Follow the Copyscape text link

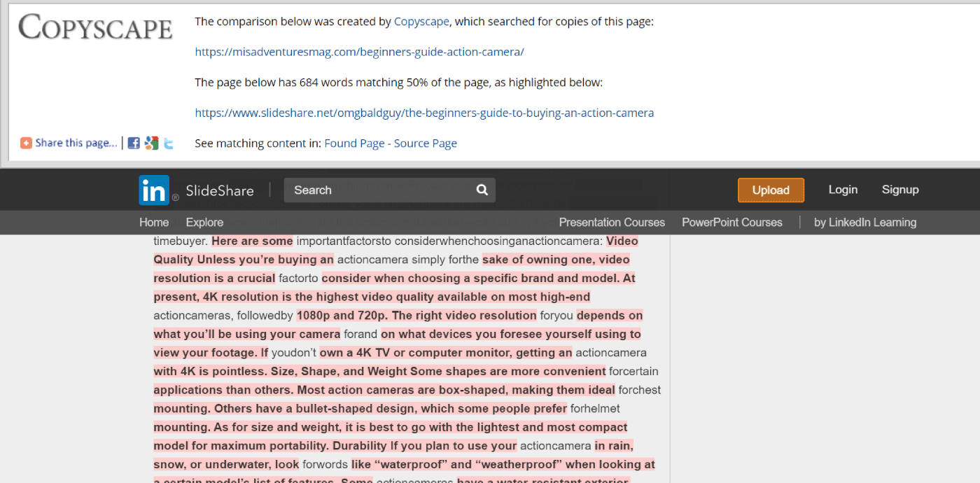click(421, 21)
